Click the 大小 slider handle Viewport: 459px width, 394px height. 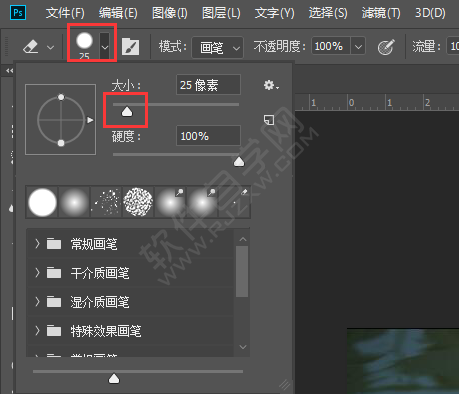[127, 112]
